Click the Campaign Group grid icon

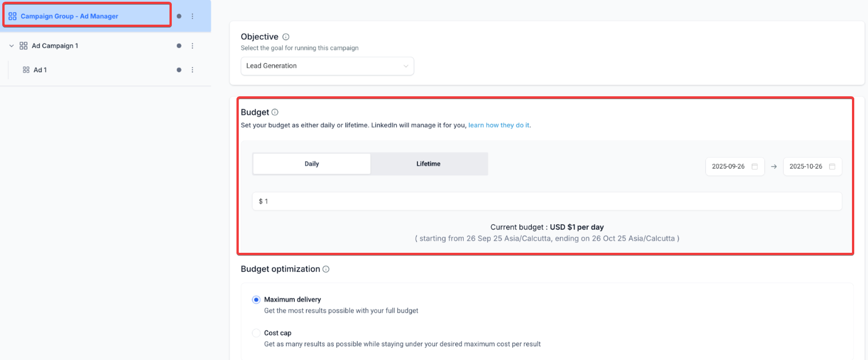(13, 16)
